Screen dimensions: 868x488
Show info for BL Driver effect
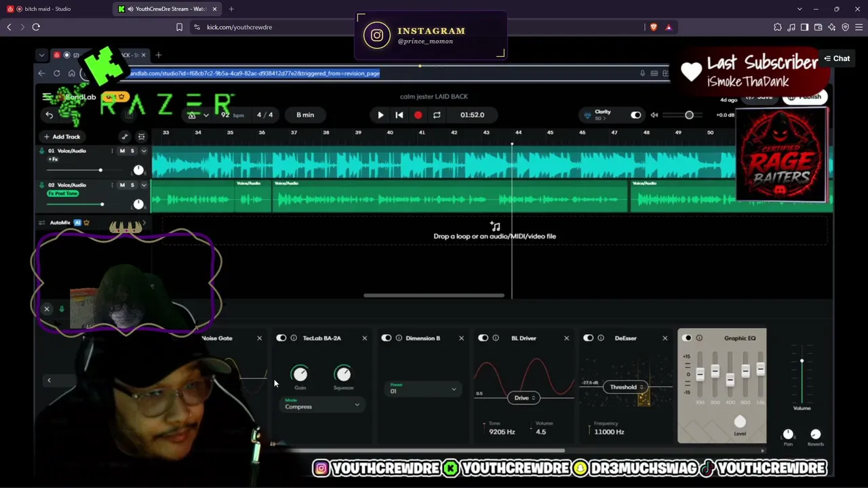tap(496, 338)
